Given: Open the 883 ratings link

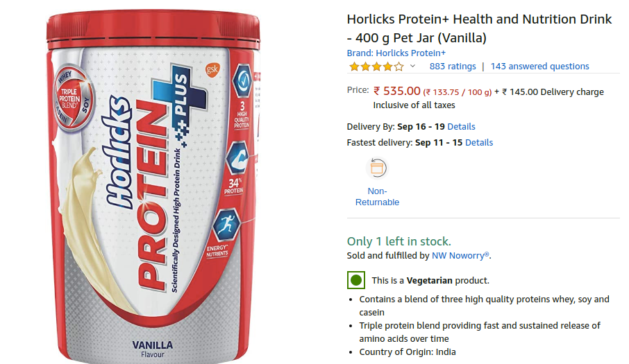Looking at the screenshot, I should pyautogui.click(x=453, y=67).
